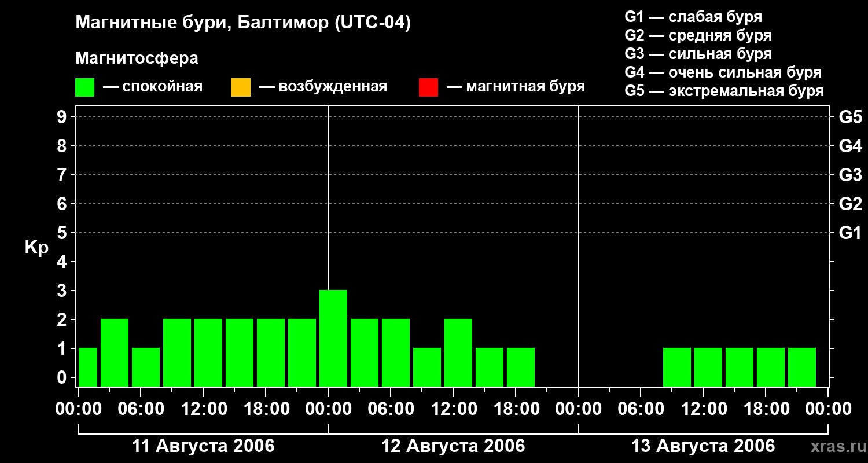
Task: Click the '12 Августа 2006' date label
Action: [x=453, y=446]
